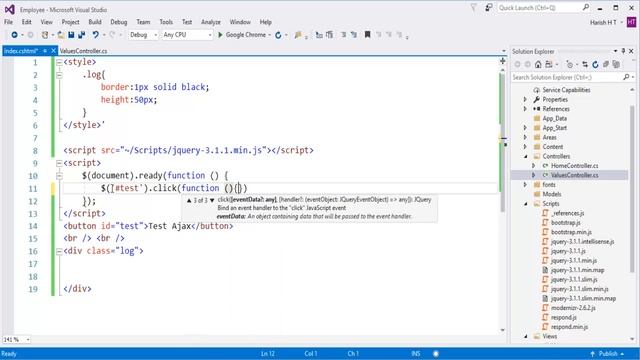Collapse the Controllers folder
640x360 pixels.
(525, 156)
